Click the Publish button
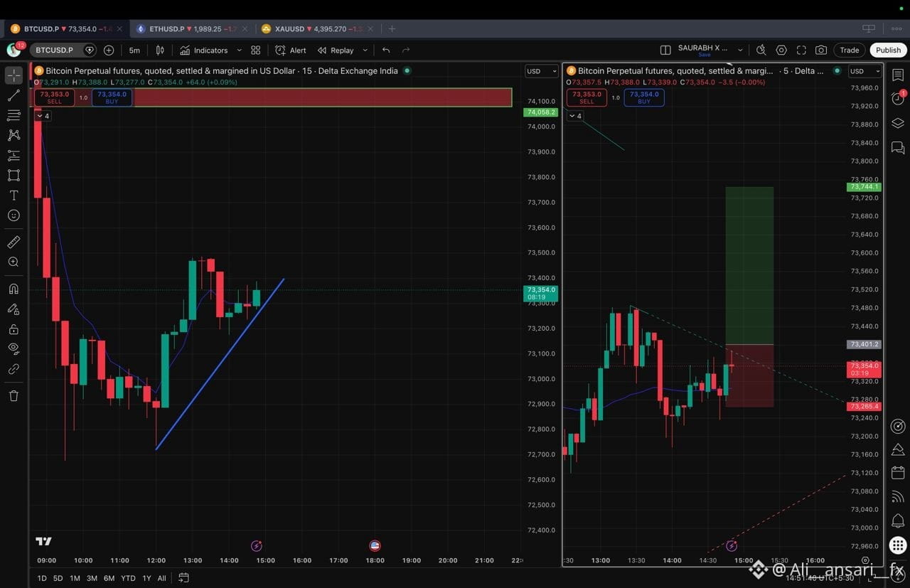Viewport: 910px width, 588px height. [888, 50]
